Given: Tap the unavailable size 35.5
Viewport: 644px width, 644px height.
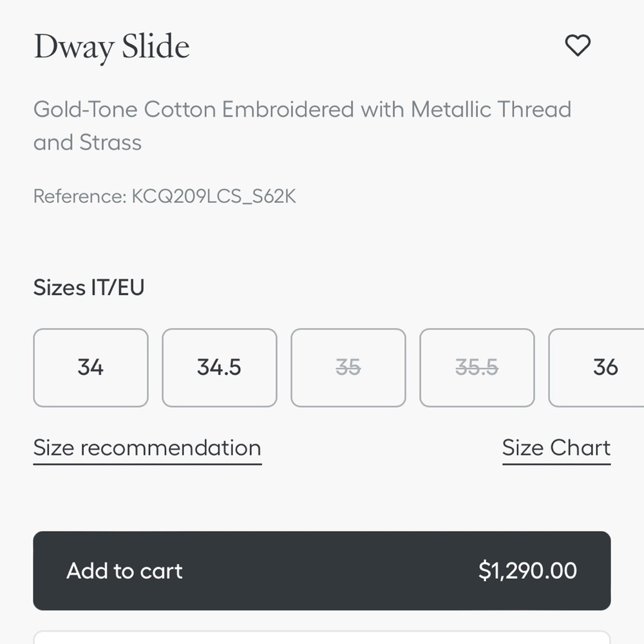Looking at the screenshot, I should tap(477, 368).
